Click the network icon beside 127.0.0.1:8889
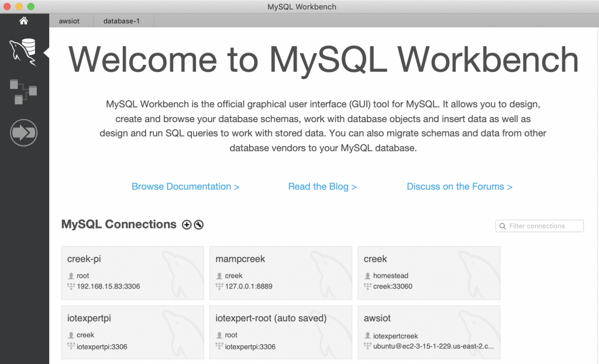Image resolution: width=599 pixels, height=364 pixels. 219,286
